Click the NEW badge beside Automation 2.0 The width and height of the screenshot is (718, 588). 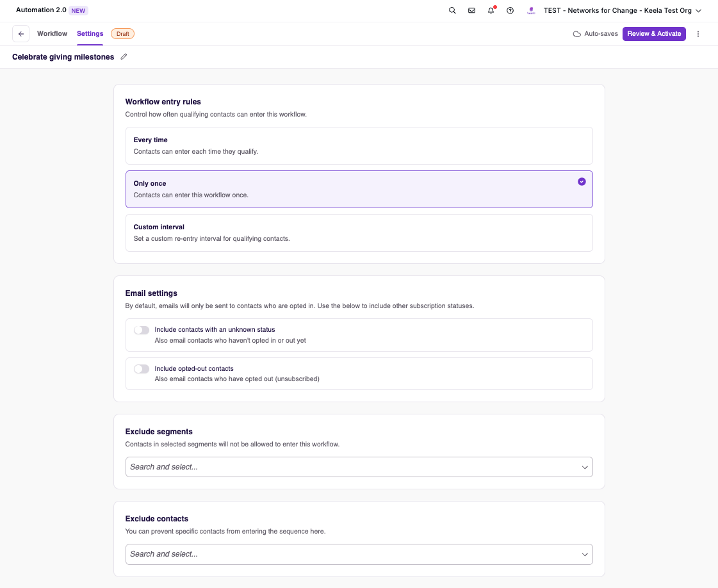(78, 10)
